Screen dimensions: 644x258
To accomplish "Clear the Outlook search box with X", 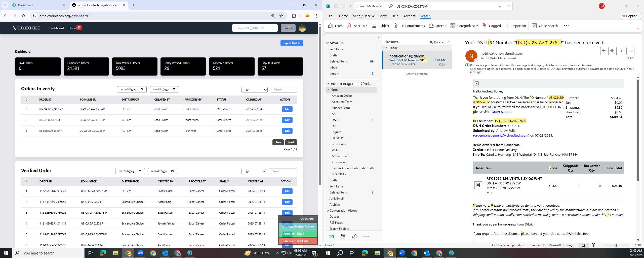I will pos(508,6).
